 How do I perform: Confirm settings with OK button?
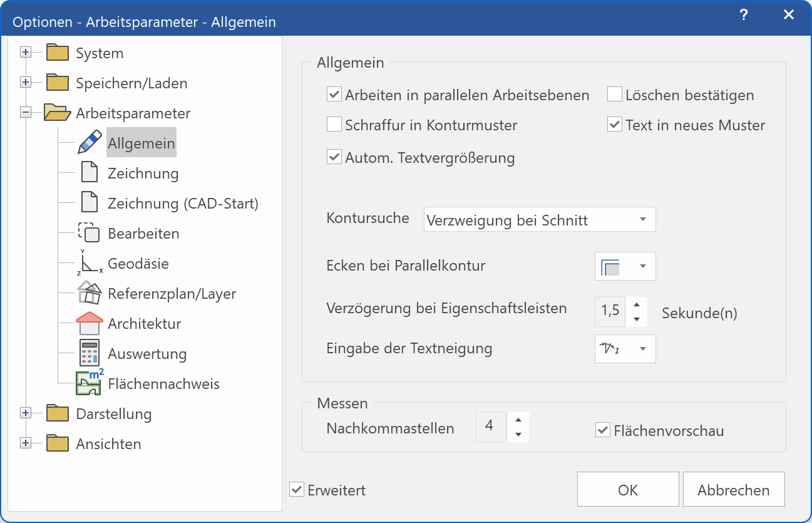pyautogui.click(x=627, y=489)
